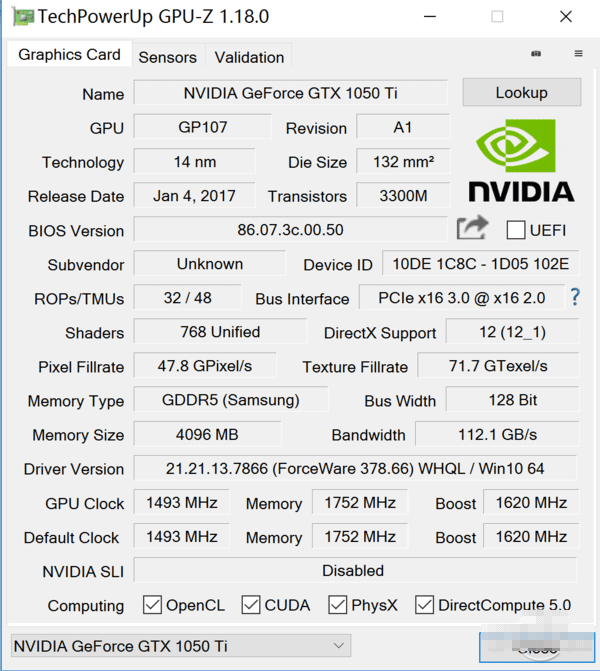Screen dimensions: 600x671
Task: Click the bus interface question mark icon
Action: (575, 297)
